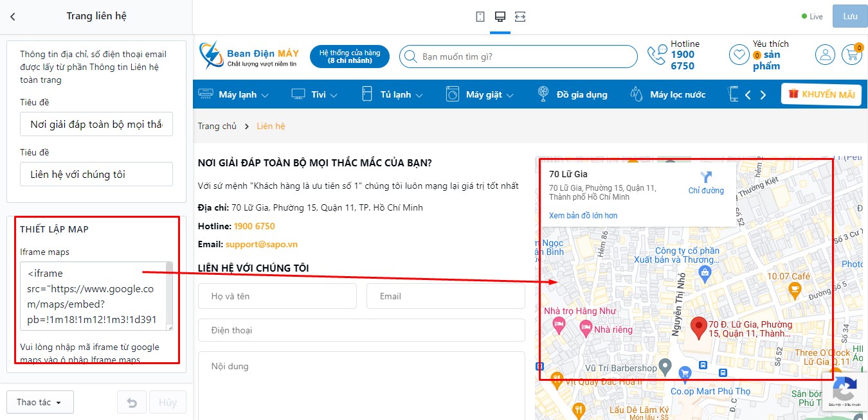Image resolution: width=868 pixels, height=420 pixels.
Task: Open the wishlist heart icon
Action: pos(739,55)
